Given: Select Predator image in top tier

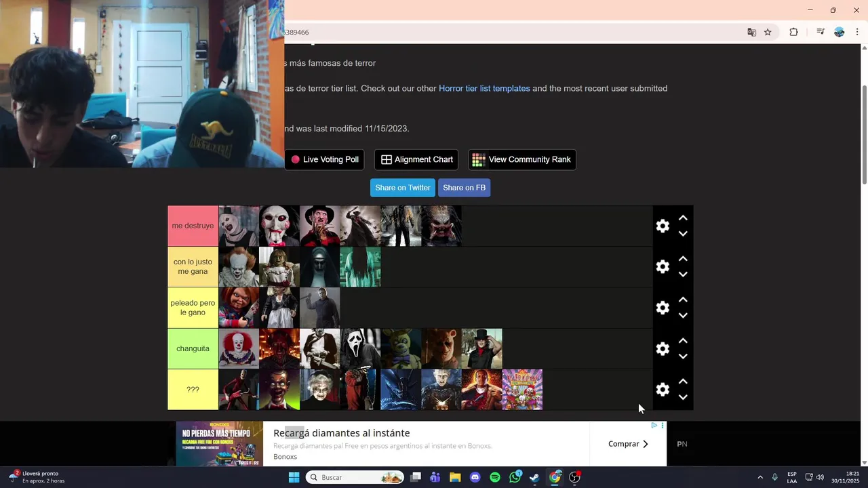Looking at the screenshot, I should tap(441, 226).
